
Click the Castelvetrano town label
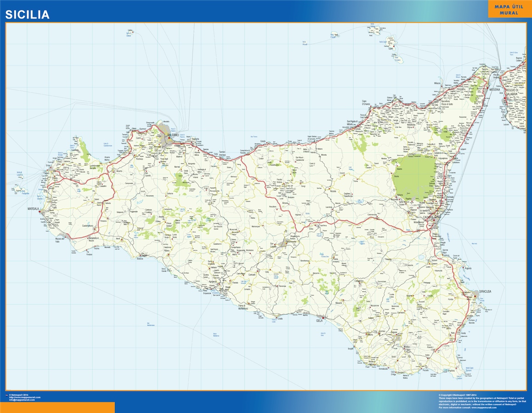[88, 226]
